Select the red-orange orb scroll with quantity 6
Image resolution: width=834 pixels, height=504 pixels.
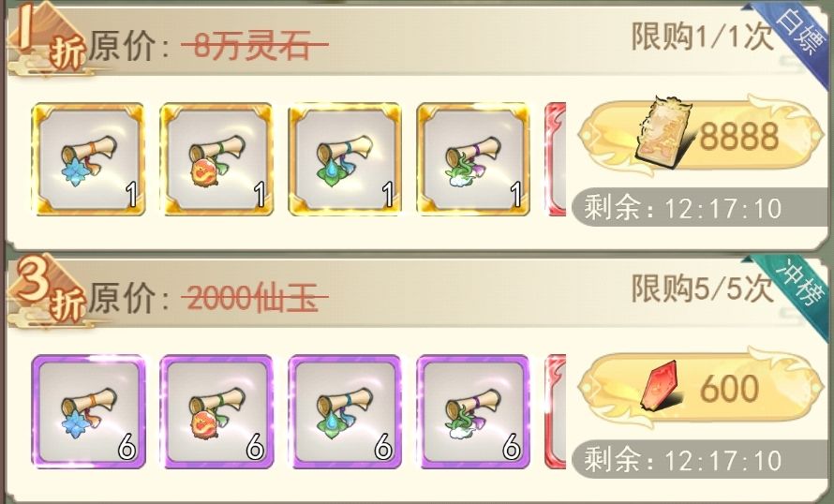[216, 412]
